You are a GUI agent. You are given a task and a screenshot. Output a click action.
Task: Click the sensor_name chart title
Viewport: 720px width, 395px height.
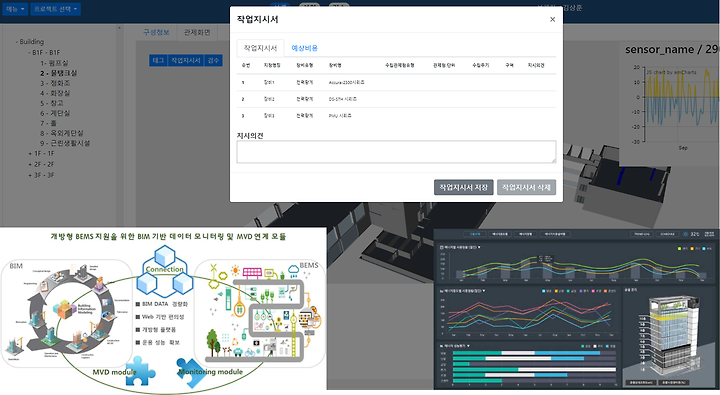point(672,49)
